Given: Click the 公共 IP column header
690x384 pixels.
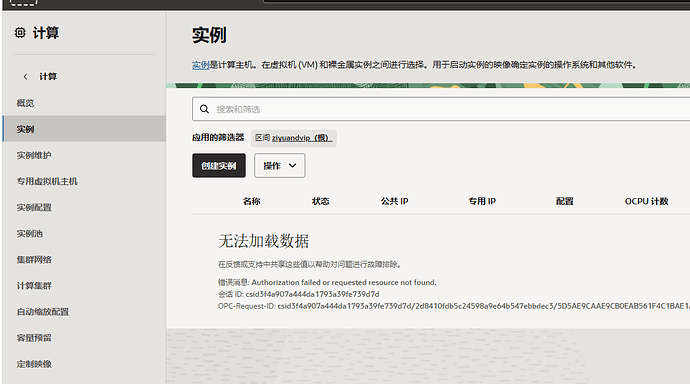Looking at the screenshot, I should (394, 201).
